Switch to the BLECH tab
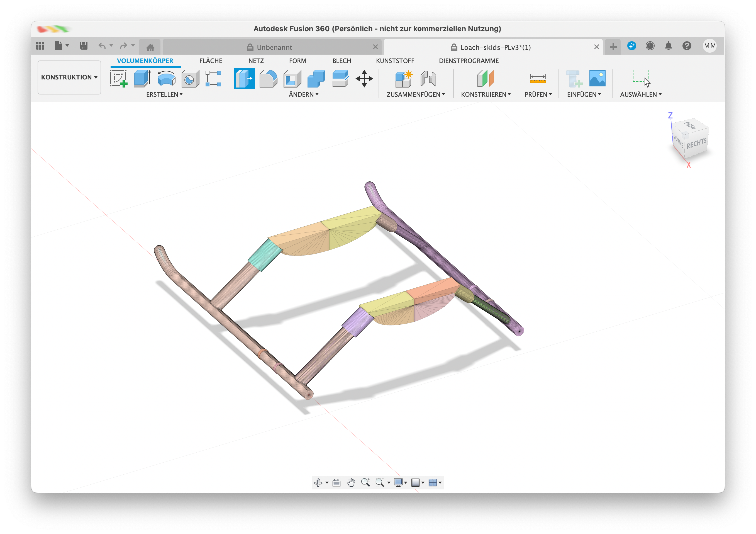 coord(342,61)
